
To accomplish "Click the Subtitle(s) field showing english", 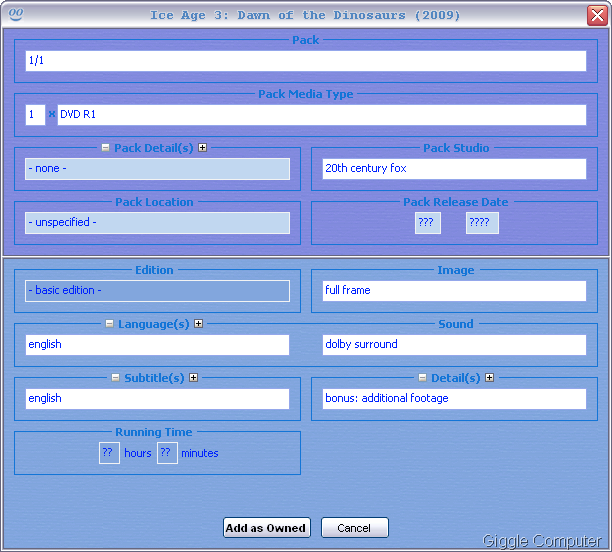I will point(157,399).
